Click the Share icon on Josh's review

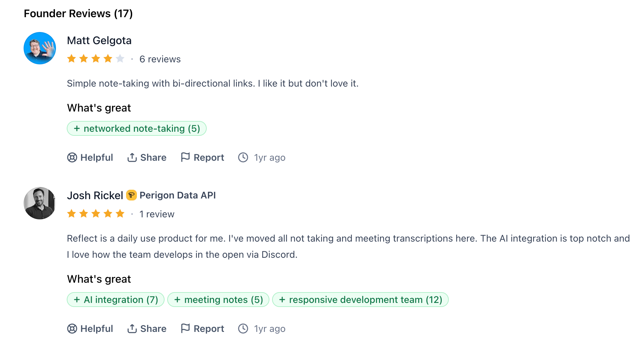click(132, 329)
